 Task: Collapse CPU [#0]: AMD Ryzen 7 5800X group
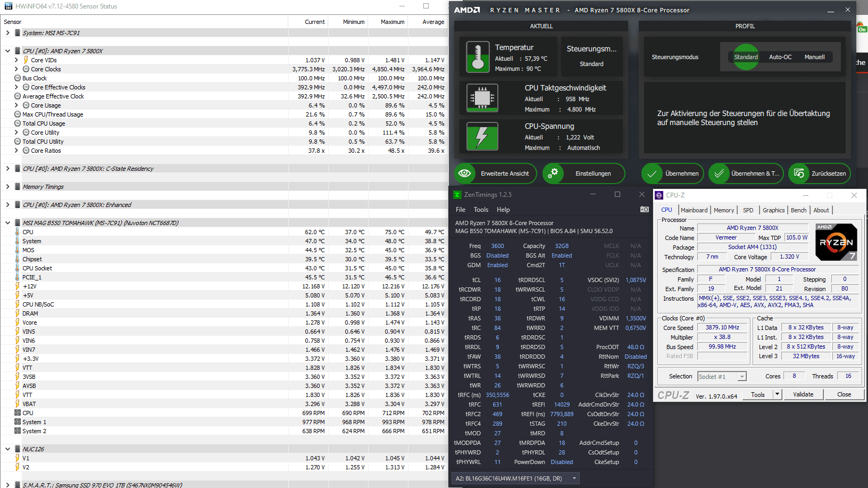(7, 51)
